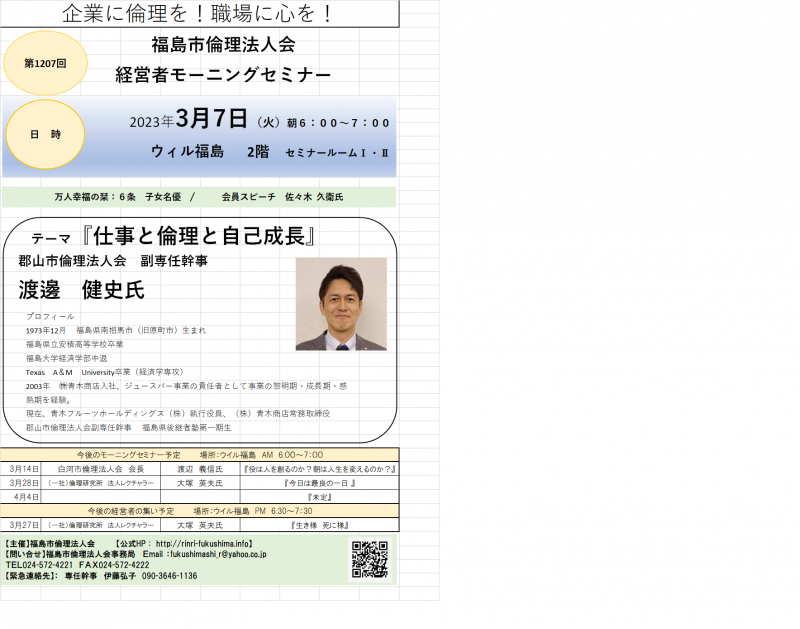The height and width of the screenshot is (629, 800).
Task: Click the 企業に倫理を！職場に心を！ header banner
Action: (x=198, y=13)
